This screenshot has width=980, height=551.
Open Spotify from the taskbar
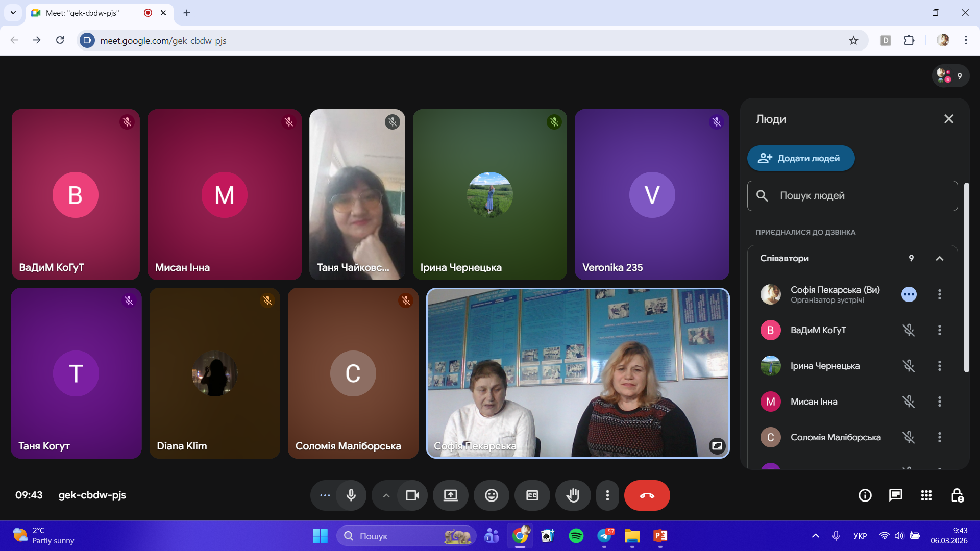(576, 536)
